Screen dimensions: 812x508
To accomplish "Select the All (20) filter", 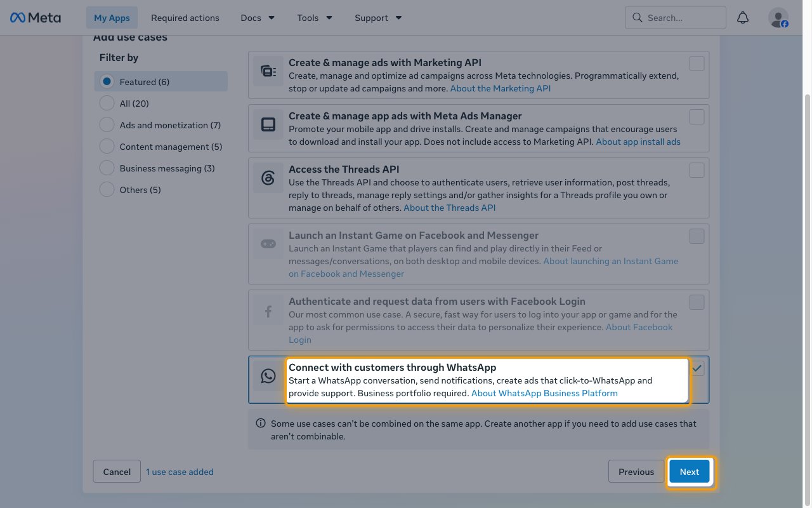I will (x=160, y=104).
